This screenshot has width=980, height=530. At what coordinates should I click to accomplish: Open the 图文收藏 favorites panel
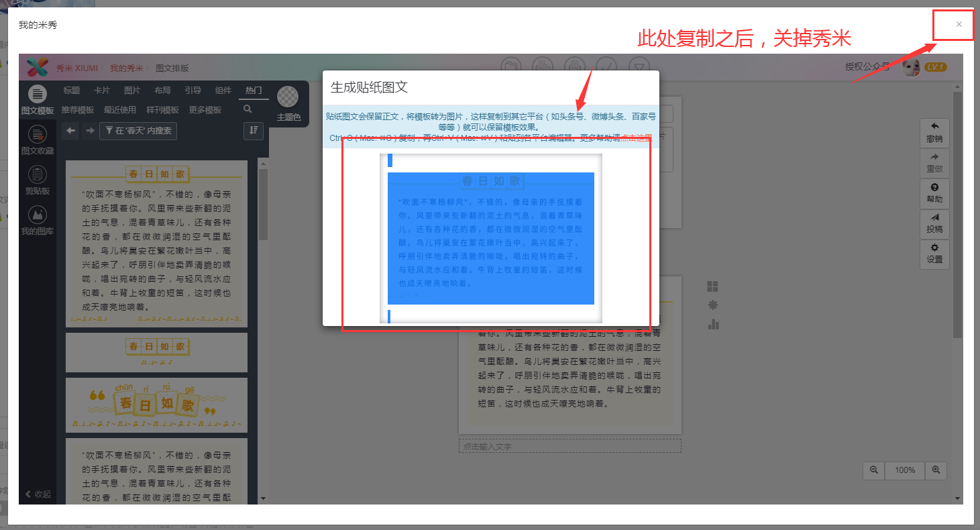coord(38,140)
